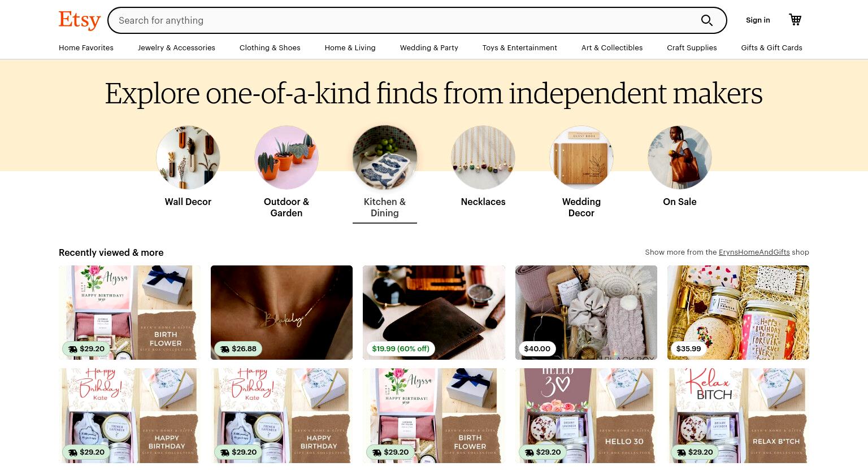Viewport: 868px width, 471px height.
Task: Open the Kitchen & Dining category circle
Action: tap(385, 158)
